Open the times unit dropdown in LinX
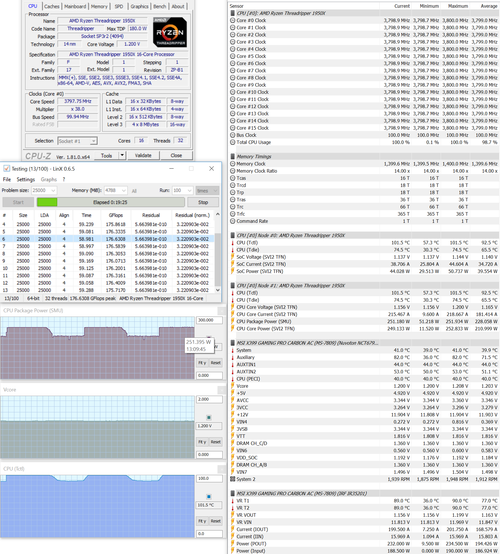This screenshot has width=500, height=554. 207,191
